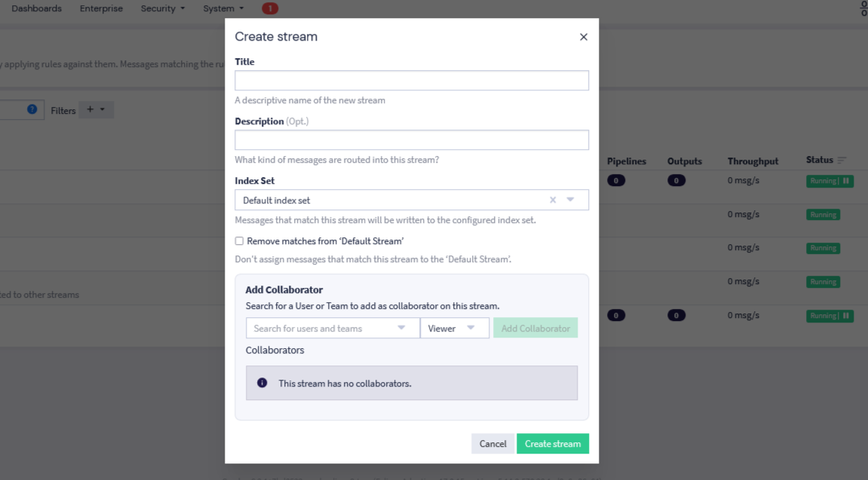Viewport: 868px width, 480px height.
Task: Click the last row's Running pause badge
Action: (846, 316)
